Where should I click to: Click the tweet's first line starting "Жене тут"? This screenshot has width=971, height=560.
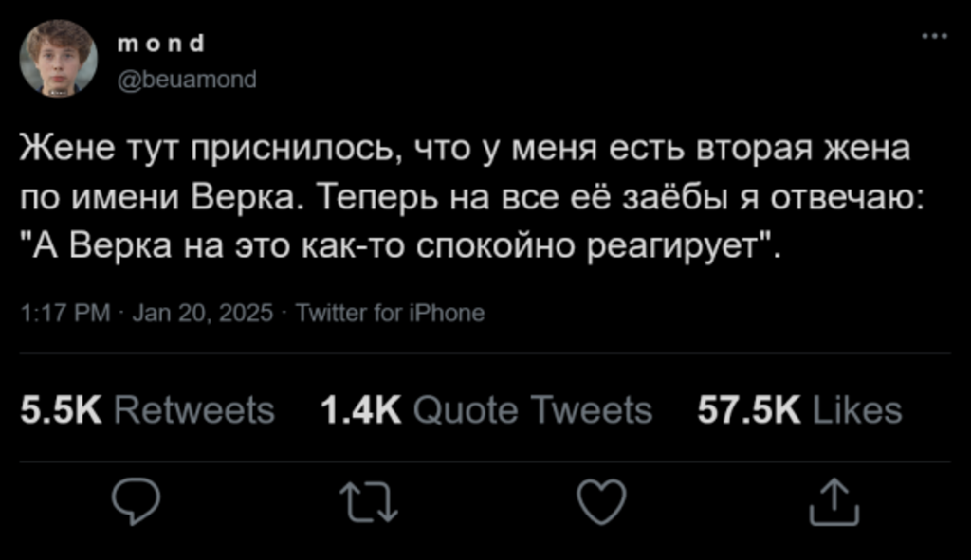[465, 151]
